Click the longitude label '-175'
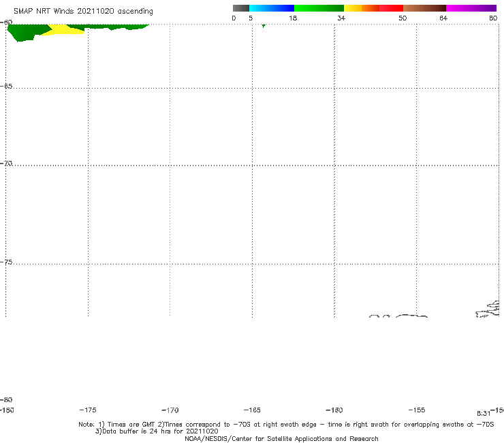This screenshot has width=504, height=443. pyautogui.click(x=88, y=410)
